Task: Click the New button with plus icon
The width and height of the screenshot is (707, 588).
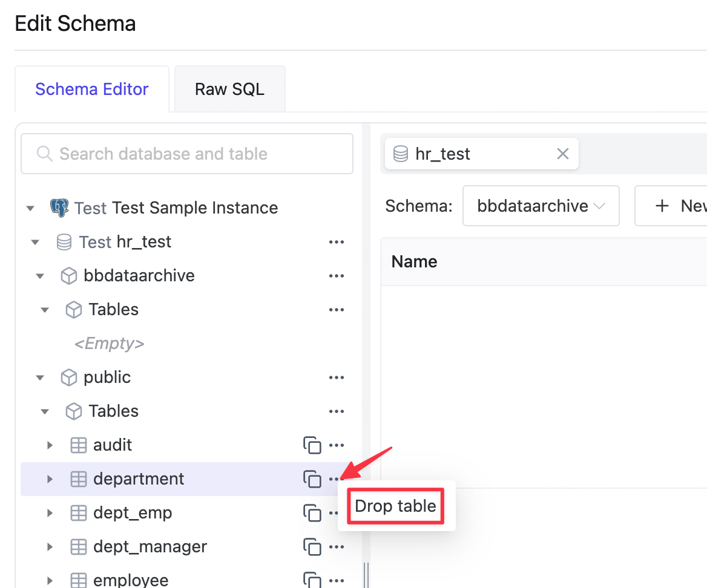Action: click(x=671, y=206)
